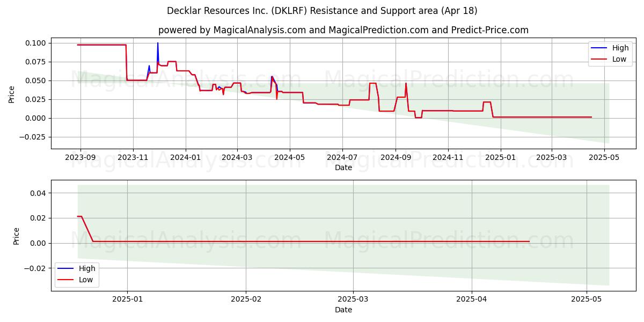Click the '2024-03' date tick label

click(237, 157)
